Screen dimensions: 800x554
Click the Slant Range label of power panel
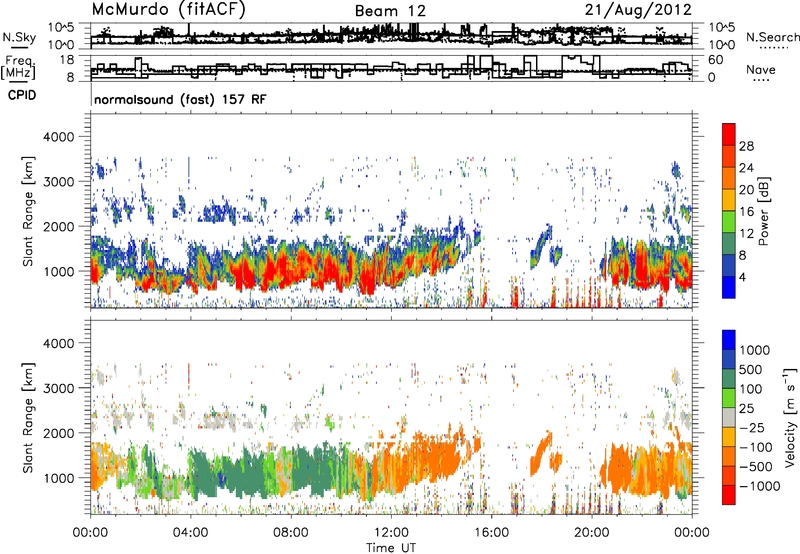(28, 211)
